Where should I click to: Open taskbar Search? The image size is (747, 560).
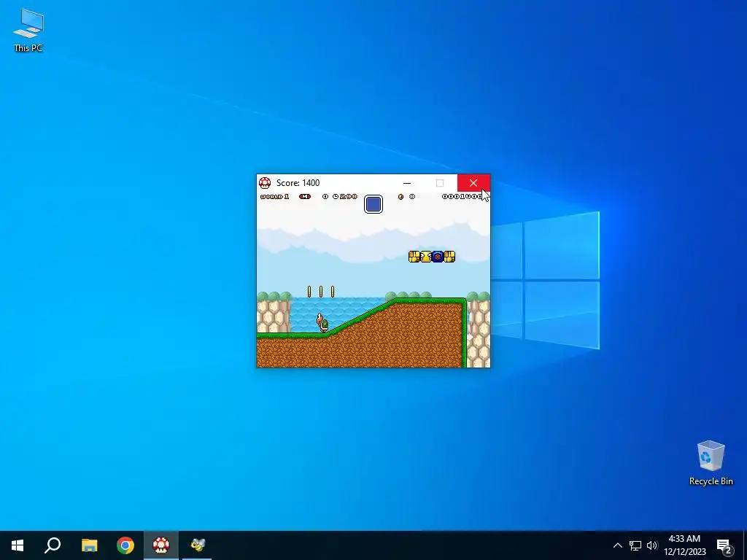click(53, 545)
